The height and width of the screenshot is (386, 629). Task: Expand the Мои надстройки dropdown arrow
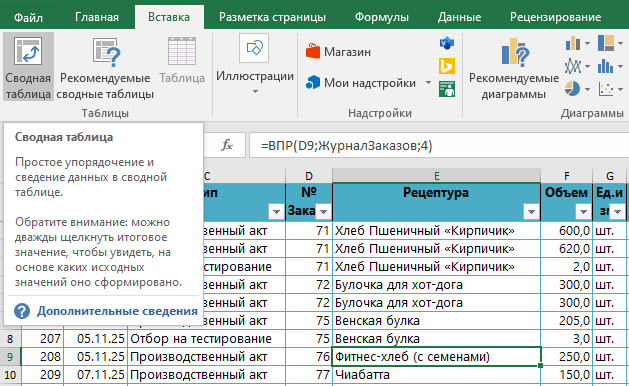tap(428, 83)
